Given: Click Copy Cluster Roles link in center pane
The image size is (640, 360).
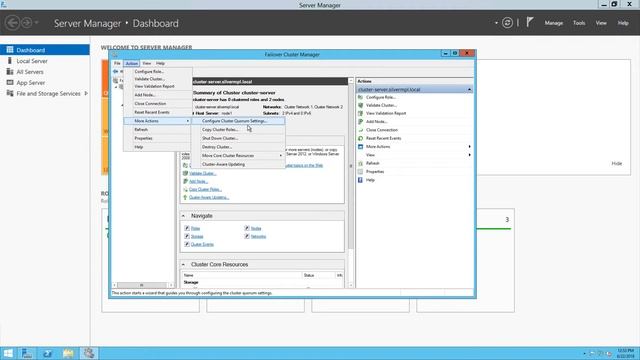Looking at the screenshot, I should click(x=205, y=189).
